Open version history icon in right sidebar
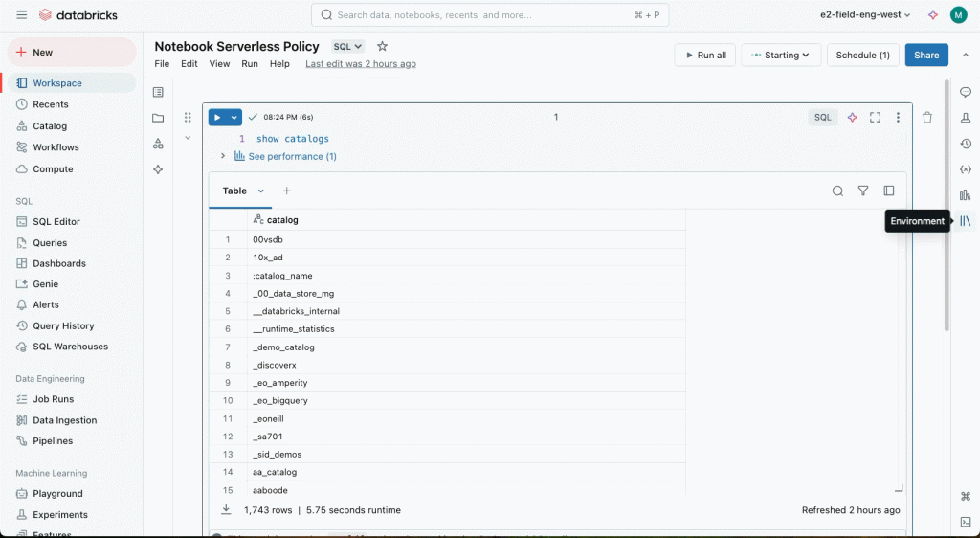This screenshot has width=980, height=538. (966, 144)
